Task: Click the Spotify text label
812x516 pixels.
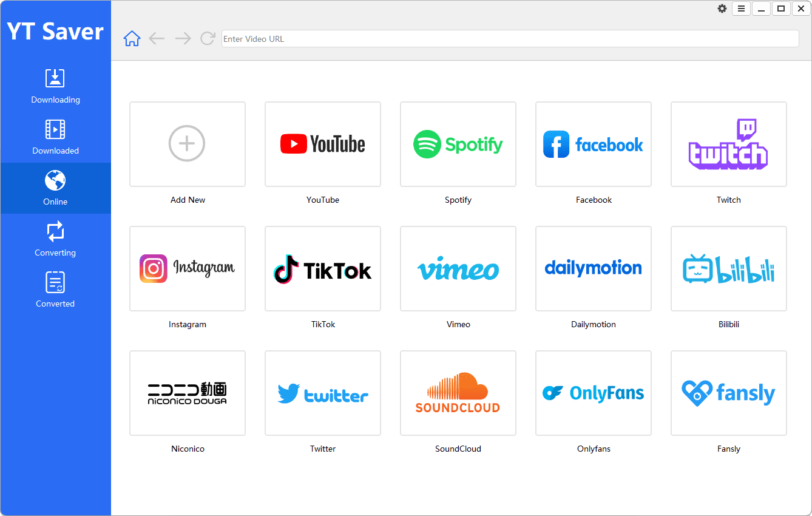Action: tap(458, 200)
